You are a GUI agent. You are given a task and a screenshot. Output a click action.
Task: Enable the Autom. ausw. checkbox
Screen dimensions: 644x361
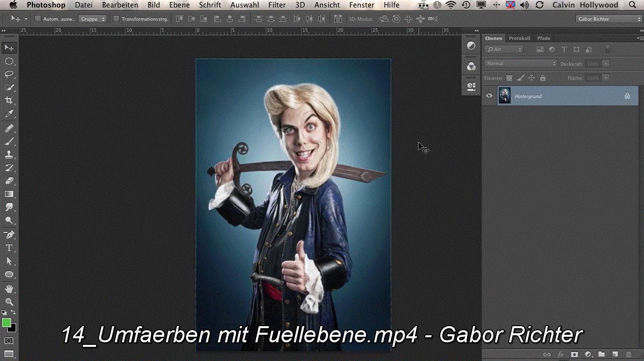tap(38, 19)
